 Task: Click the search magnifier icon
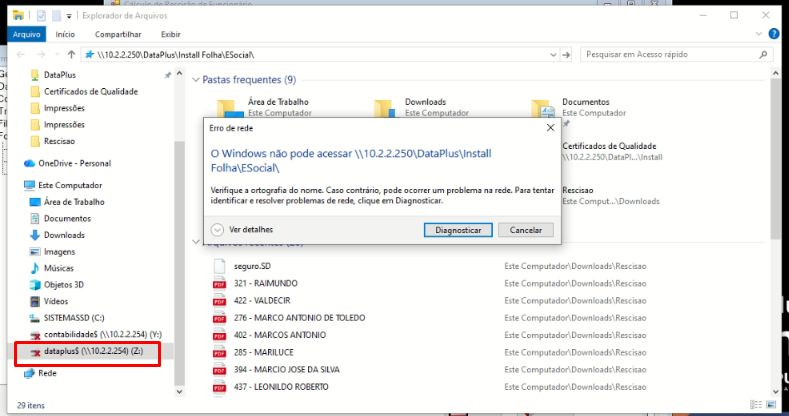click(763, 54)
